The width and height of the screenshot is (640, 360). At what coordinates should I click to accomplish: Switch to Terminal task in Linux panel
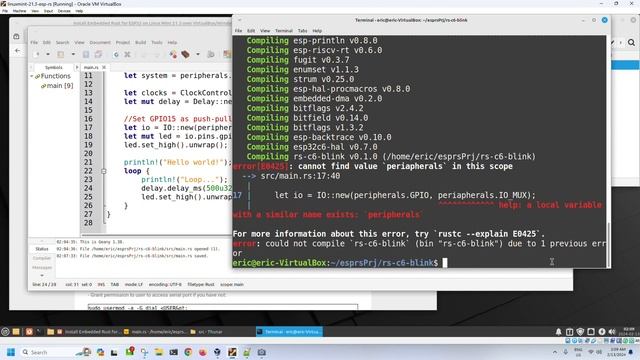pyautogui.click(x=289, y=332)
